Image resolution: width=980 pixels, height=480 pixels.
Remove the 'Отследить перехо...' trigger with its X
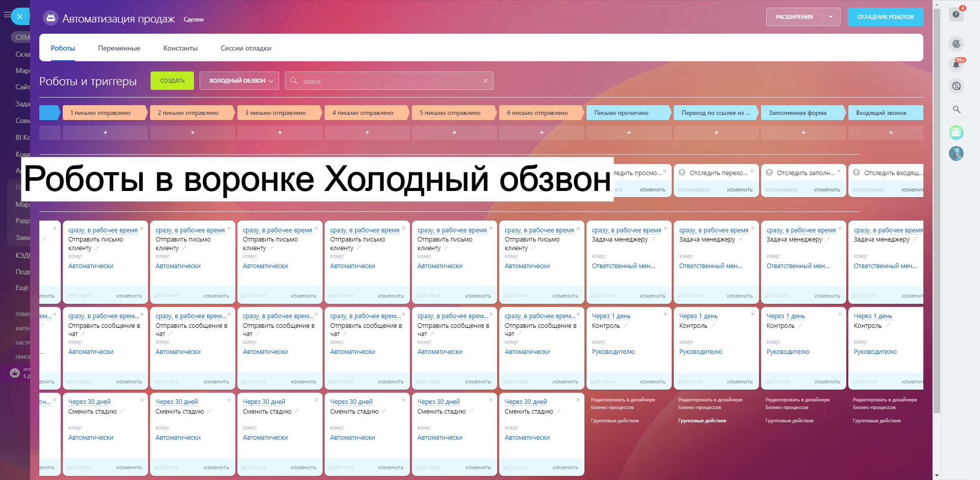pyautogui.click(x=752, y=171)
